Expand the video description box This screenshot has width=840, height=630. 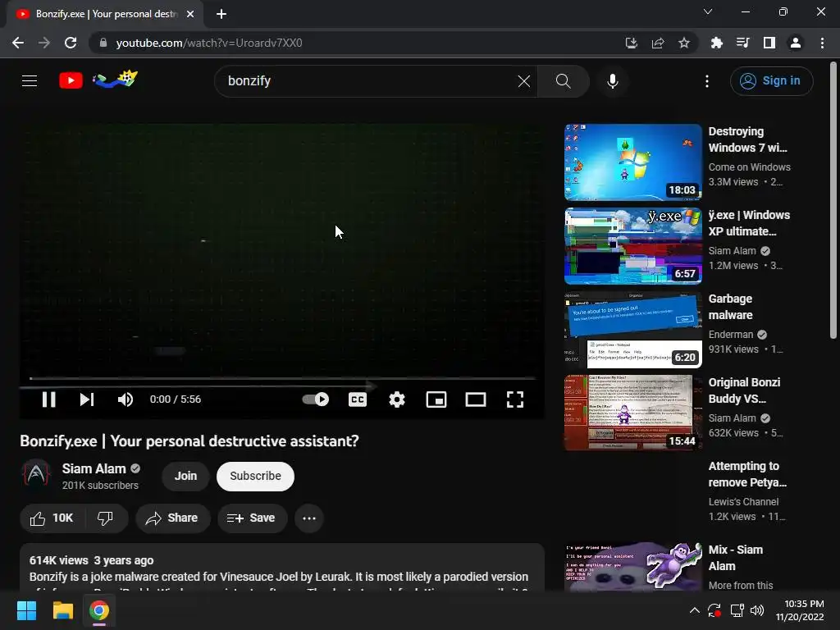tap(282, 568)
